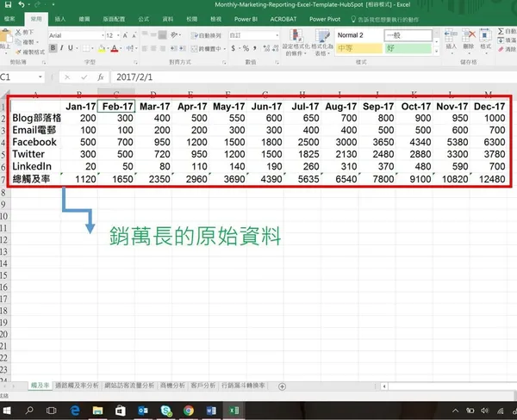
Task: Open the Arial font name dropdown
Action: pyautogui.click(x=103, y=35)
